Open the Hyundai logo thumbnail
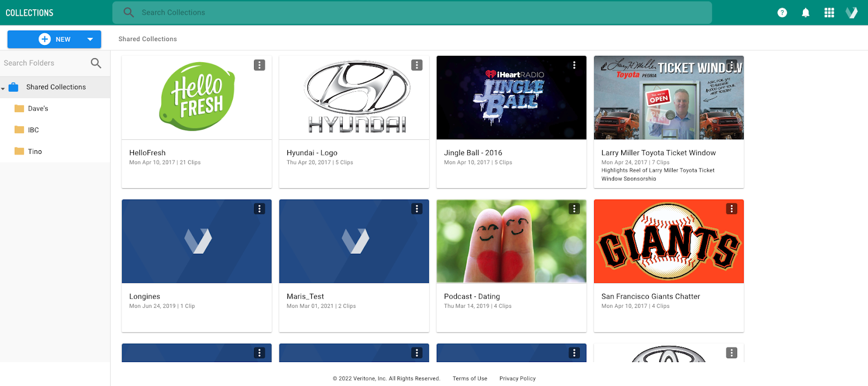 tap(354, 98)
